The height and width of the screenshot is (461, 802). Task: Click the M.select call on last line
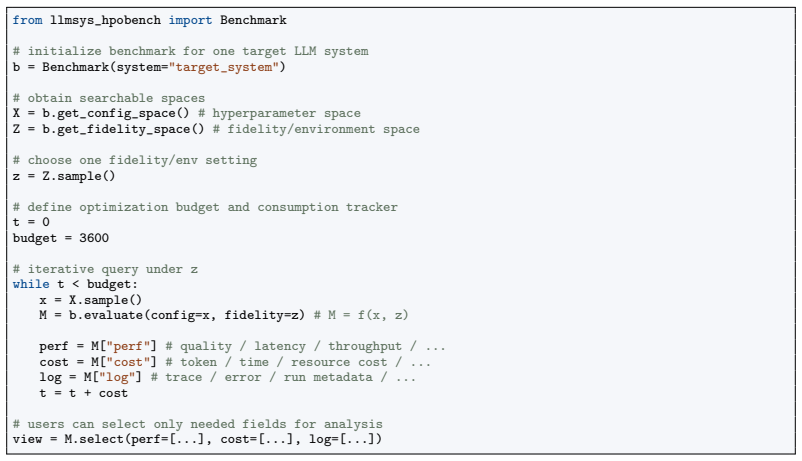[x=223, y=439]
